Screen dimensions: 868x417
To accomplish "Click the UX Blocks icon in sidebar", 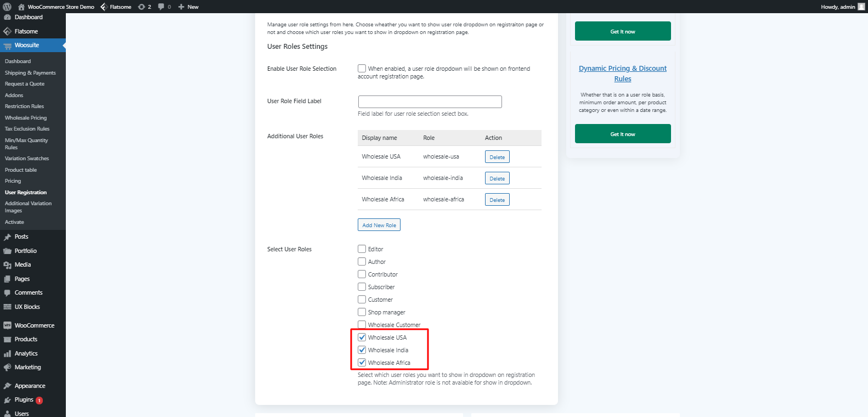I will [x=8, y=307].
